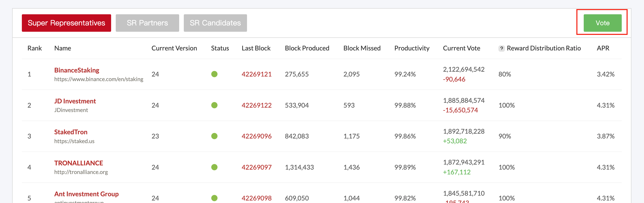Click StakedTron green status indicator
644x203 pixels.
pos(214,136)
